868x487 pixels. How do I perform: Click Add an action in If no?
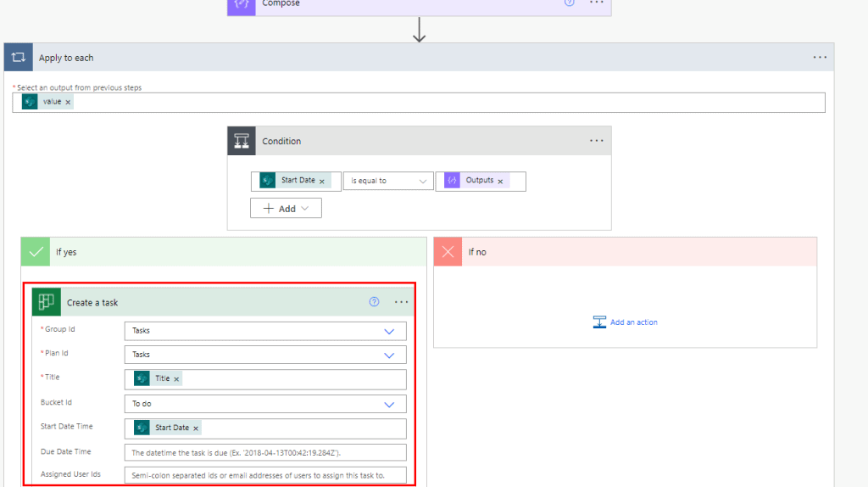coord(625,322)
